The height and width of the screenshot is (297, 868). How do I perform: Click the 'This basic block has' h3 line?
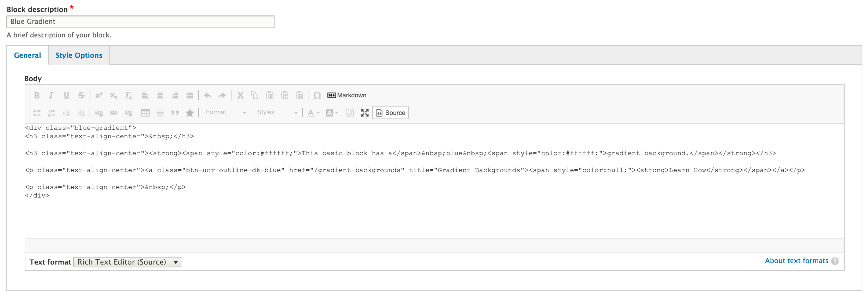[400, 153]
